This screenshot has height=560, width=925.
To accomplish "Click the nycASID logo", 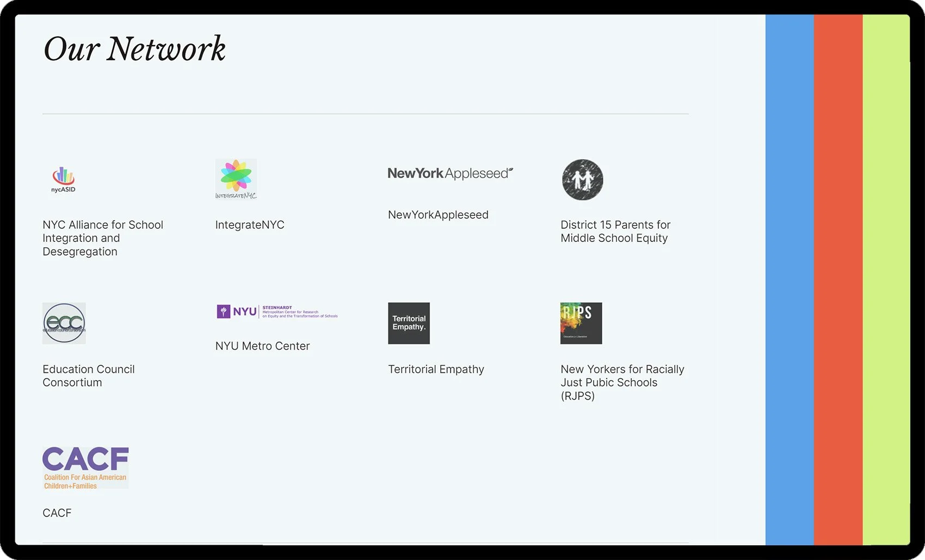I will coord(64,179).
